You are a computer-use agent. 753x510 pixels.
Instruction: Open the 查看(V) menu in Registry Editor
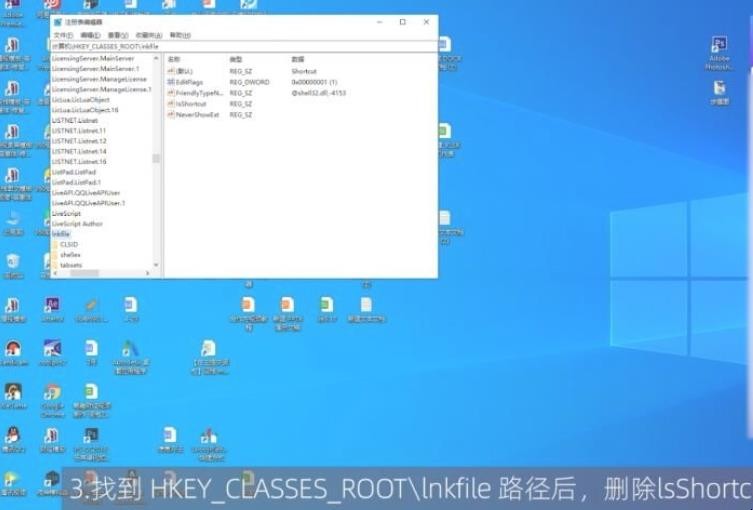118,36
